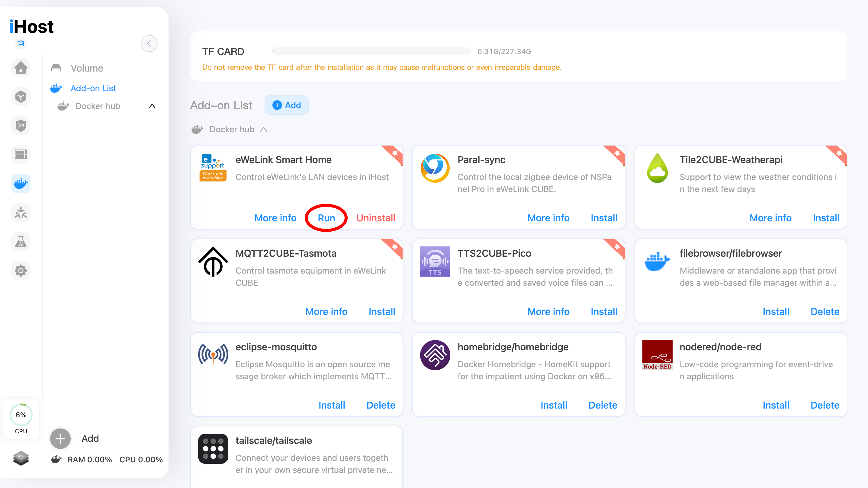Open the Home icon in sidebar
Screen dimensions: 868x488
[x=21, y=68]
